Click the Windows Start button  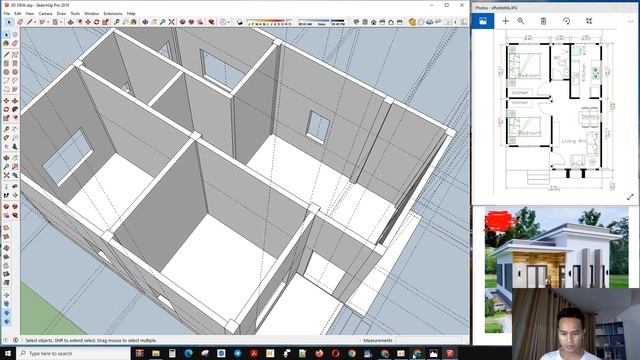pos(8,353)
